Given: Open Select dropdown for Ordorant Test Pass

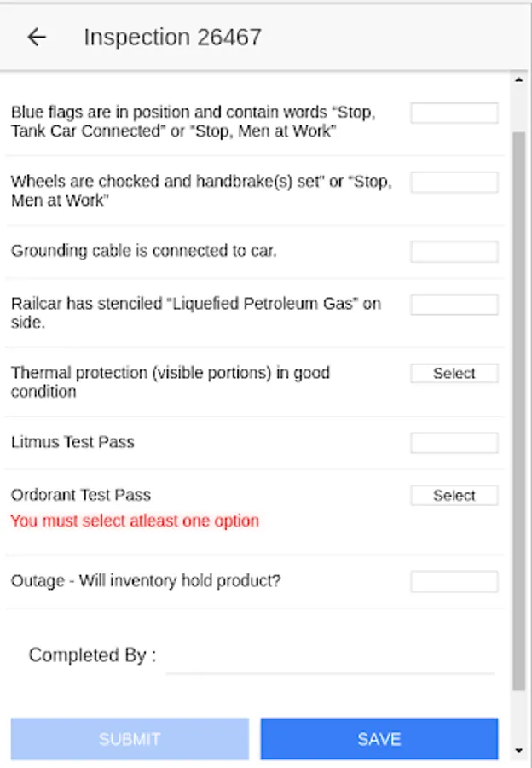Looking at the screenshot, I should pos(454,496).
